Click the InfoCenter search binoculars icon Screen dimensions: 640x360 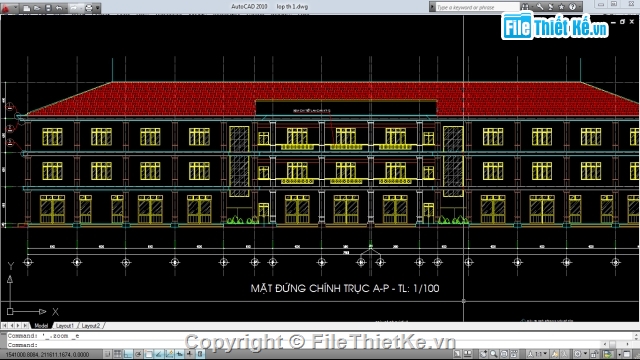(525, 7)
